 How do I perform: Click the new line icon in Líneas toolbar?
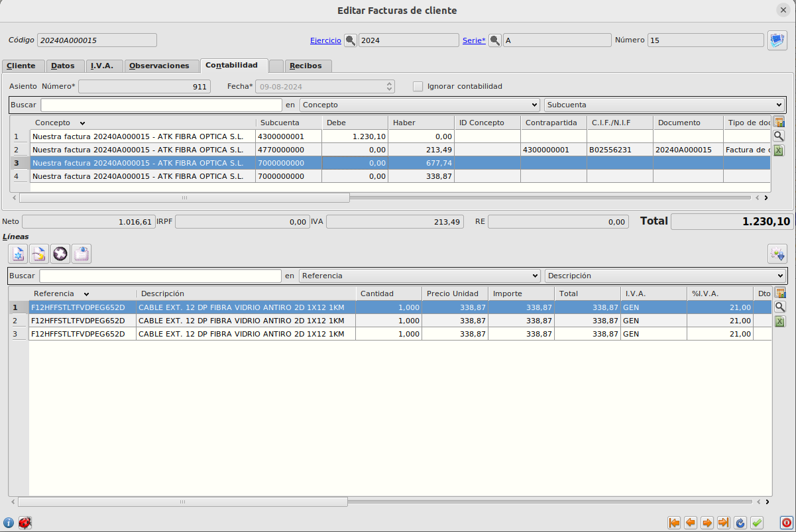point(18,253)
